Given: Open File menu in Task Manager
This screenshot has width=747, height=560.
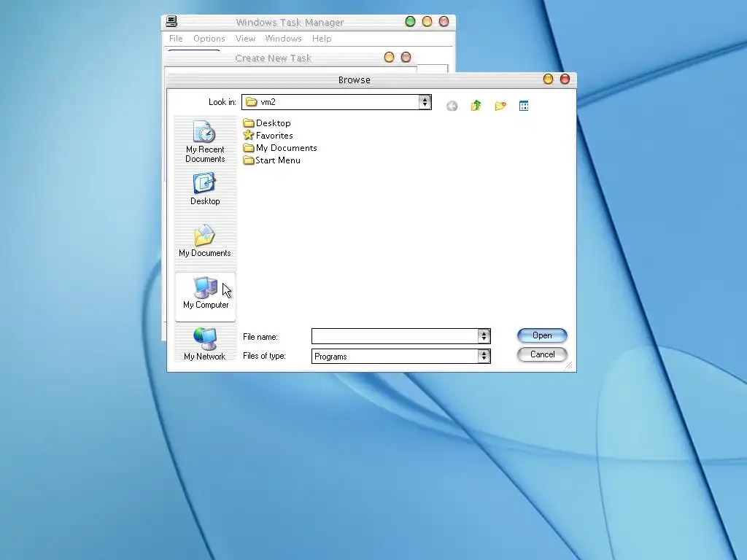Looking at the screenshot, I should tap(176, 39).
